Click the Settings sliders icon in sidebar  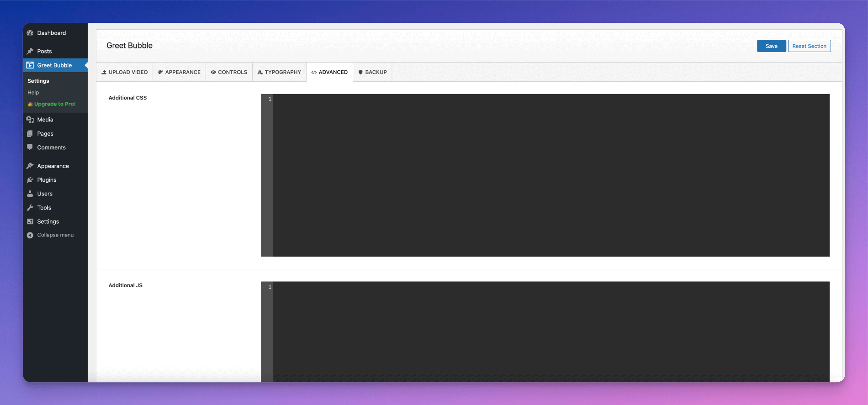[x=30, y=221]
